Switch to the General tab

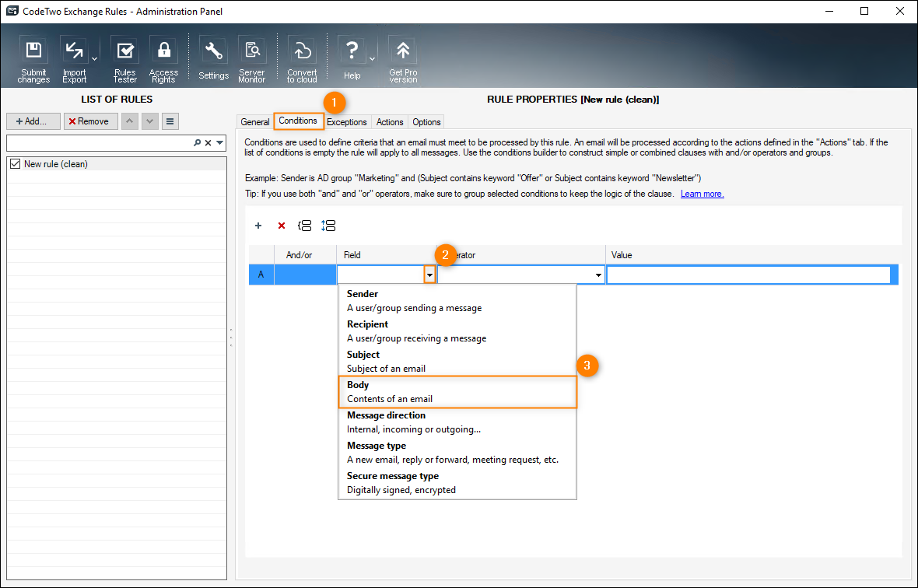tap(254, 121)
